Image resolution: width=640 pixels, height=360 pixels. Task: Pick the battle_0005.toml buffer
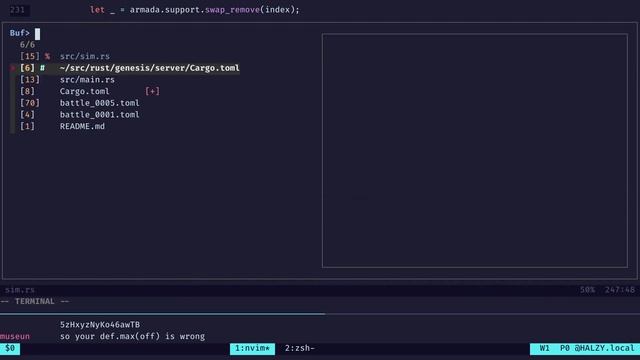[x=100, y=103]
